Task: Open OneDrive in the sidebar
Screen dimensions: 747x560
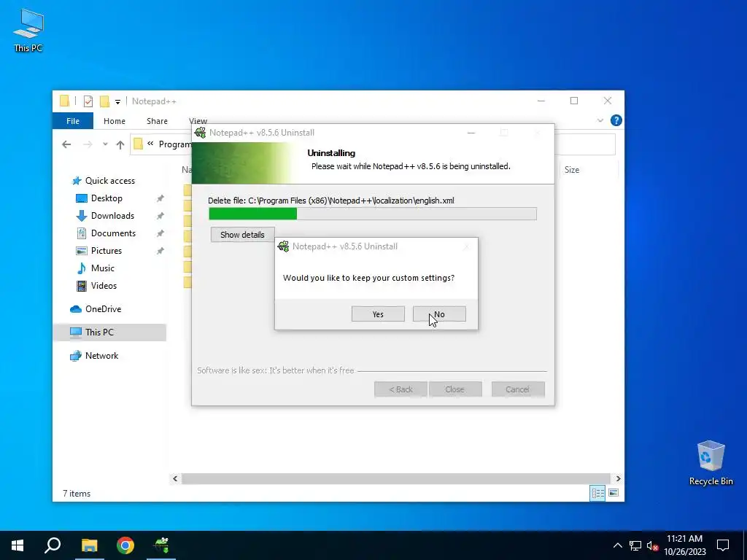Action: (103, 309)
